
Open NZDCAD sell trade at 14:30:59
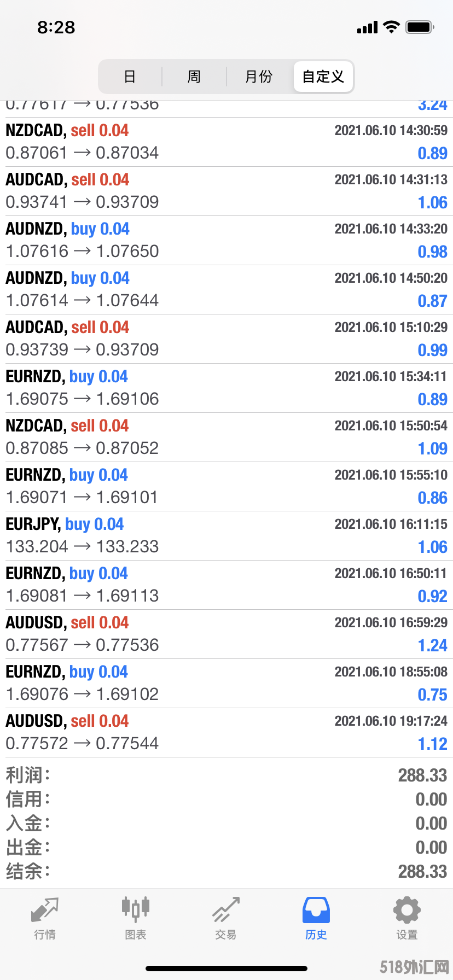pyautogui.click(x=226, y=142)
